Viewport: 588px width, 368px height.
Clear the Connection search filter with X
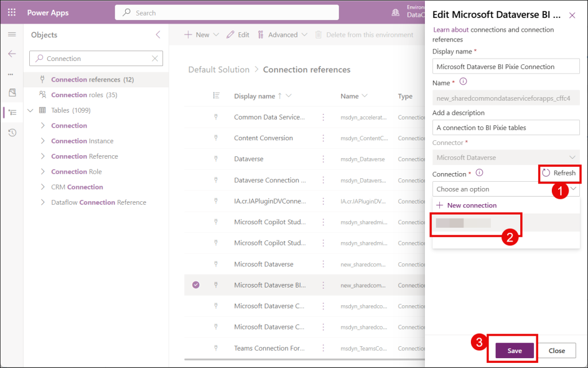tap(155, 59)
